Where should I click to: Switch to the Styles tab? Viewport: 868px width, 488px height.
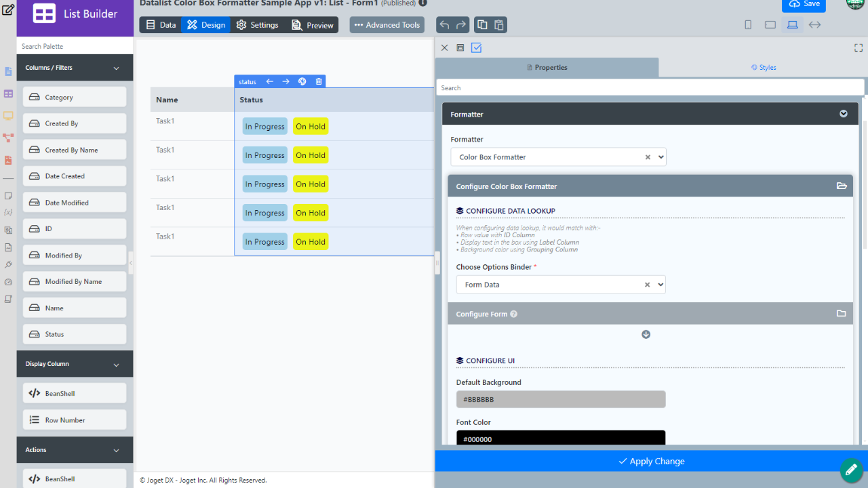click(763, 67)
